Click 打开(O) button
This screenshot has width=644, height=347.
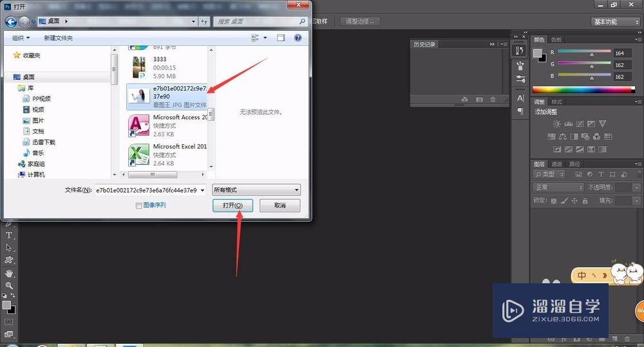pyautogui.click(x=232, y=205)
